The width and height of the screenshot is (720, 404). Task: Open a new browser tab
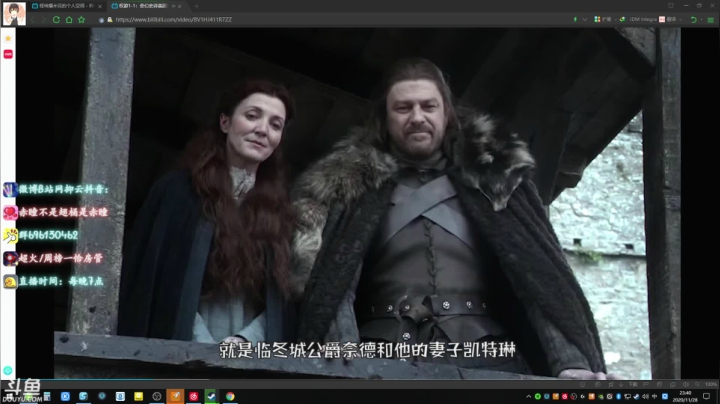coord(197,6)
